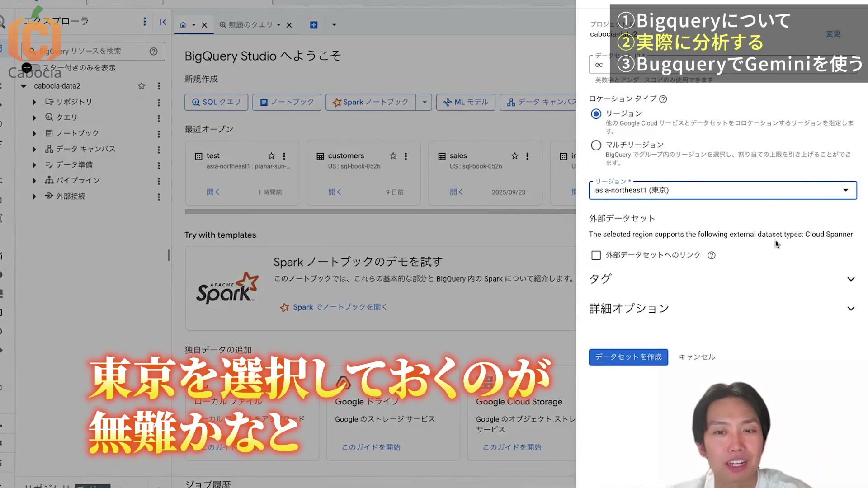Close the 無題のクエリ tab
Viewport: 868px width, 488px height.
point(289,25)
